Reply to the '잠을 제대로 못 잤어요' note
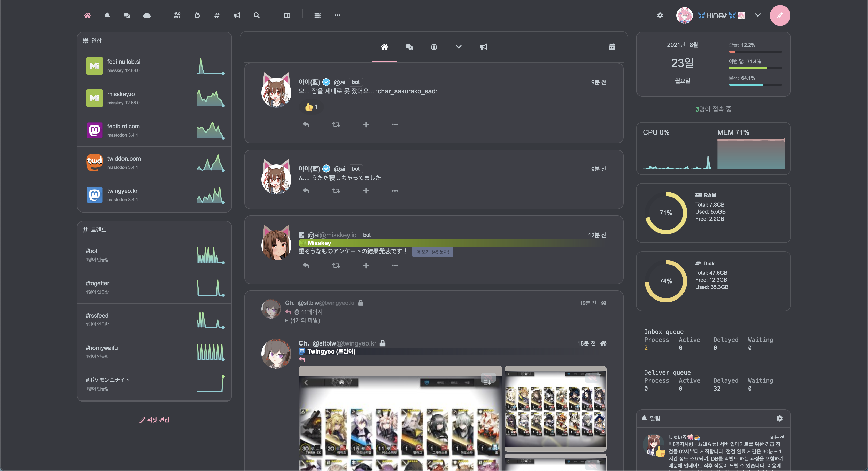 point(306,125)
